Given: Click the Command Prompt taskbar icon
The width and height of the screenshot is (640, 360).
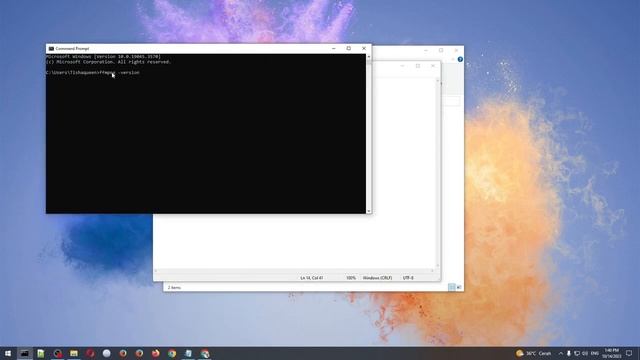Looking at the screenshot, I should [24, 353].
